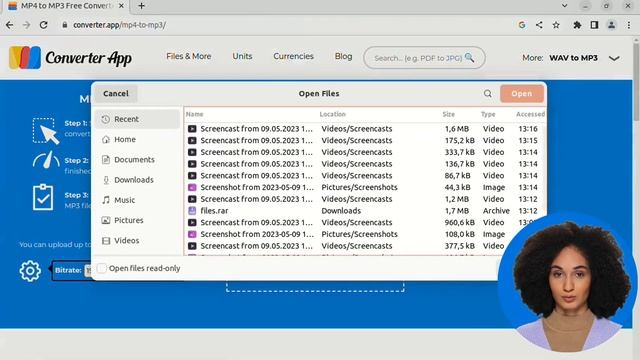This screenshot has width=640, height=360.
Task: Expand the More converters dropdown chevron
Action: pos(614,58)
